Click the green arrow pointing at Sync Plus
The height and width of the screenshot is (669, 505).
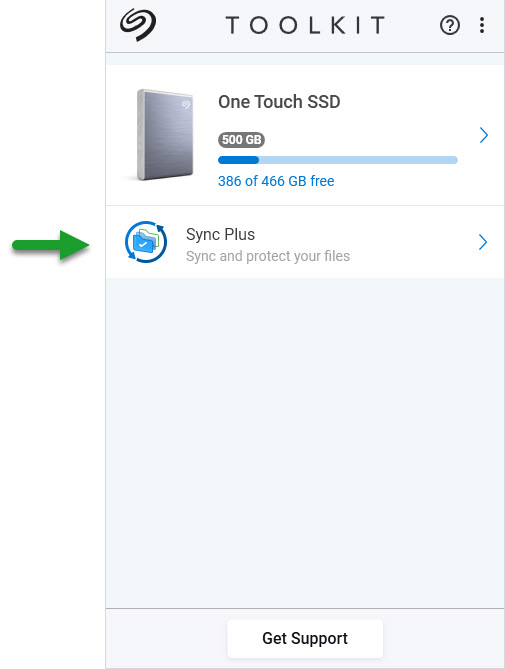(x=51, y=245)
